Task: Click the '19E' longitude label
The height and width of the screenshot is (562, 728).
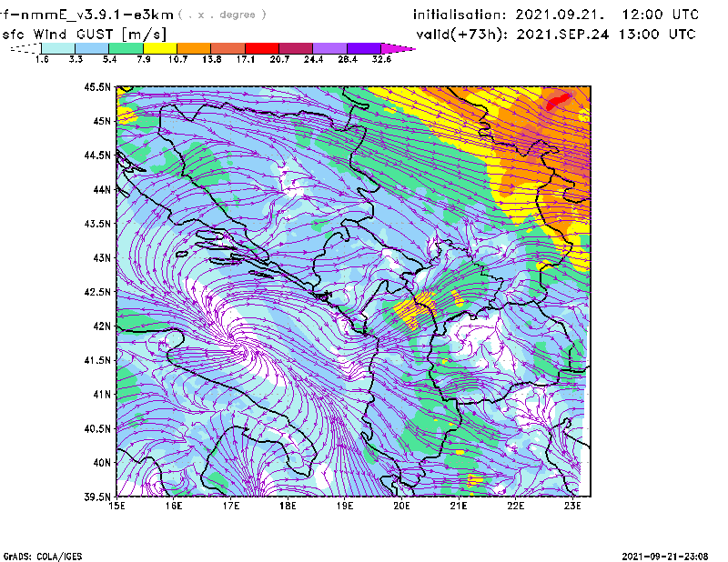Action: [345, 506]
